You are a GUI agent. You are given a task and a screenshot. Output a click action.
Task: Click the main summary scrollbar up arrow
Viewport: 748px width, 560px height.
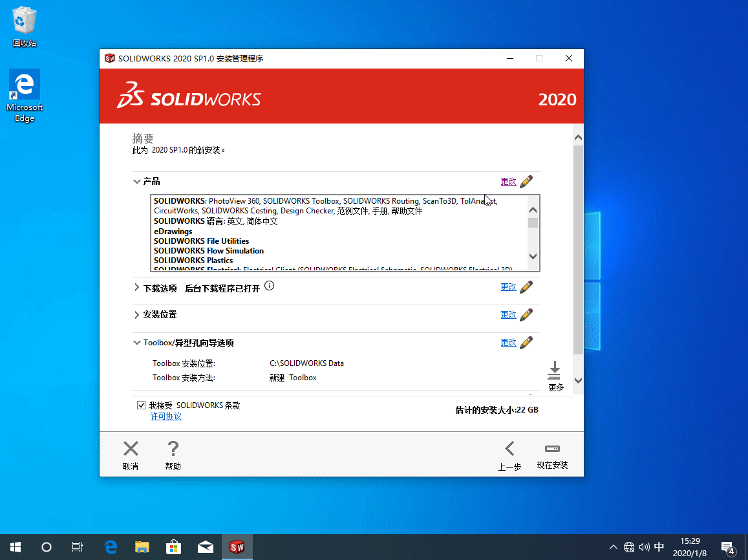tap(578, 138)
